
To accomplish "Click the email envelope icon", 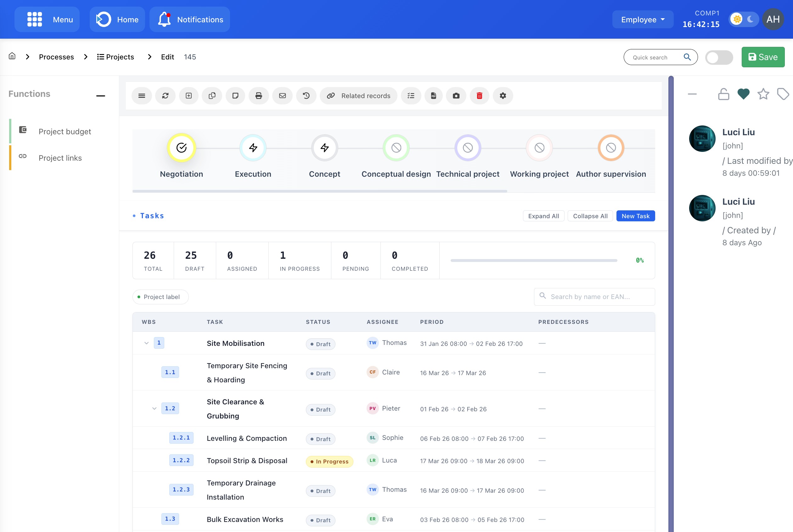I will [x=283, y=96].
